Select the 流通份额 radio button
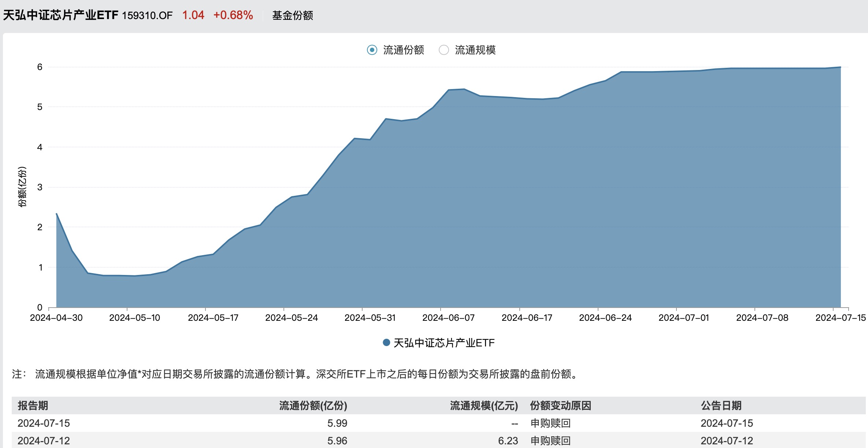This screenshot has width=868, height=448. coord(372,50)
